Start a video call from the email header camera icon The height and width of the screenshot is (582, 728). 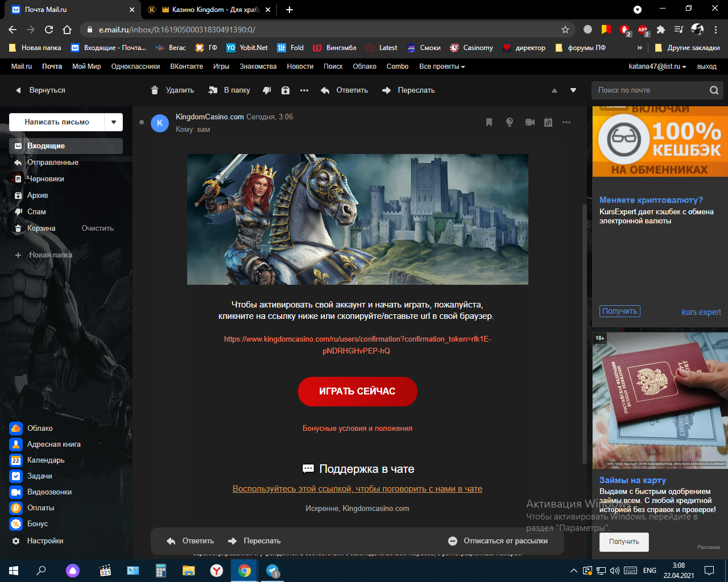click(x=530, y=122)
